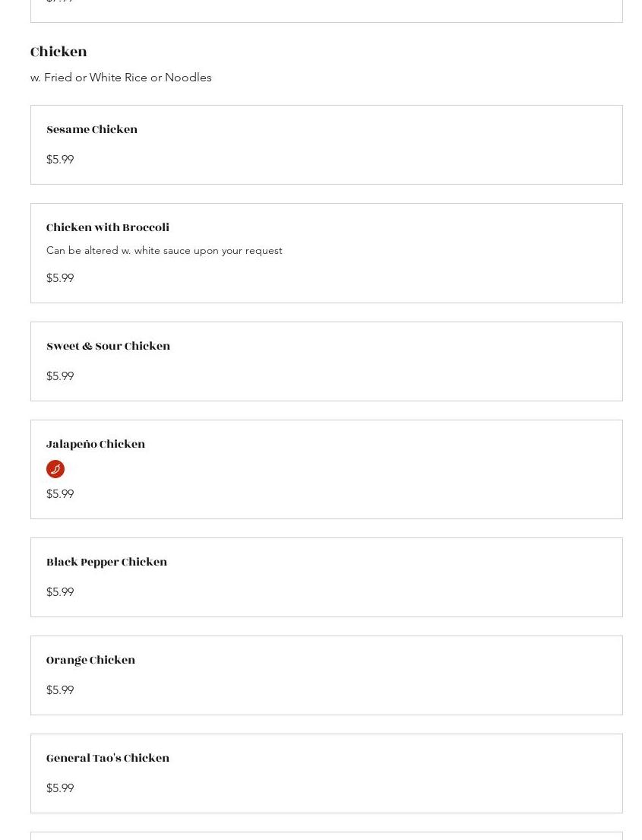Click the Sweet & Sour Chicken price
Screen dimensions: 642x840
60,376
